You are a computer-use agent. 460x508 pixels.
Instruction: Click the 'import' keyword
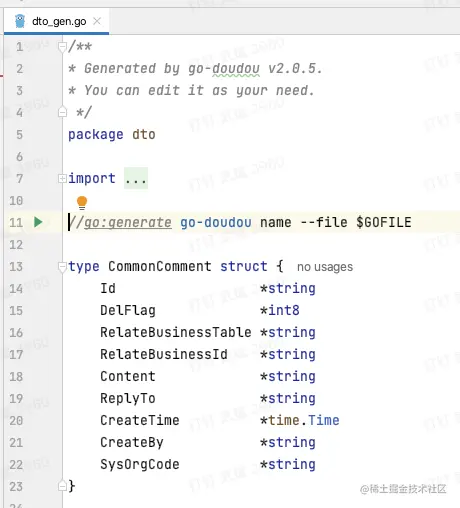(x=92, y=178)
